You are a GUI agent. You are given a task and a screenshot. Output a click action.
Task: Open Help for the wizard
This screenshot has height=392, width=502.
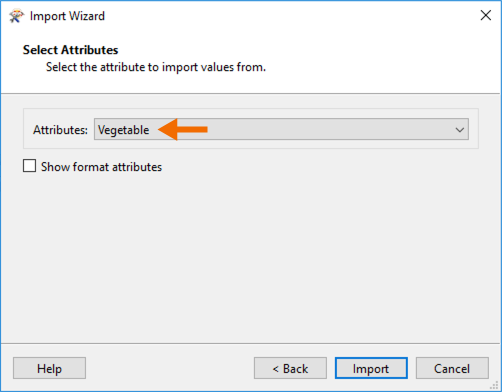tap(49, 368)
